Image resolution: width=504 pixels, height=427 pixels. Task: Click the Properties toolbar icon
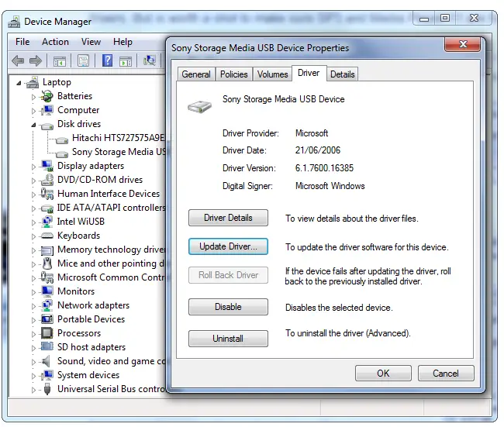point(83,60)
